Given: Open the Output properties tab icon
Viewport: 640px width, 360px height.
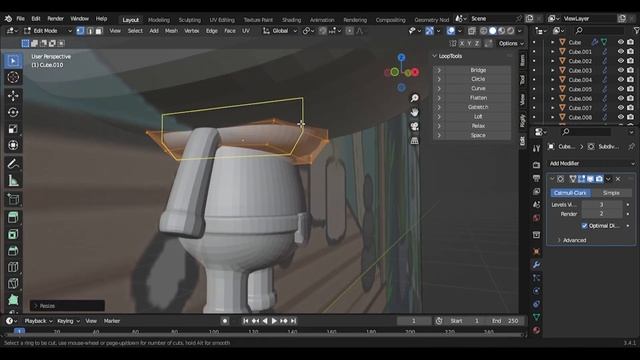Looking at the screenshot, I should [536, 178].
